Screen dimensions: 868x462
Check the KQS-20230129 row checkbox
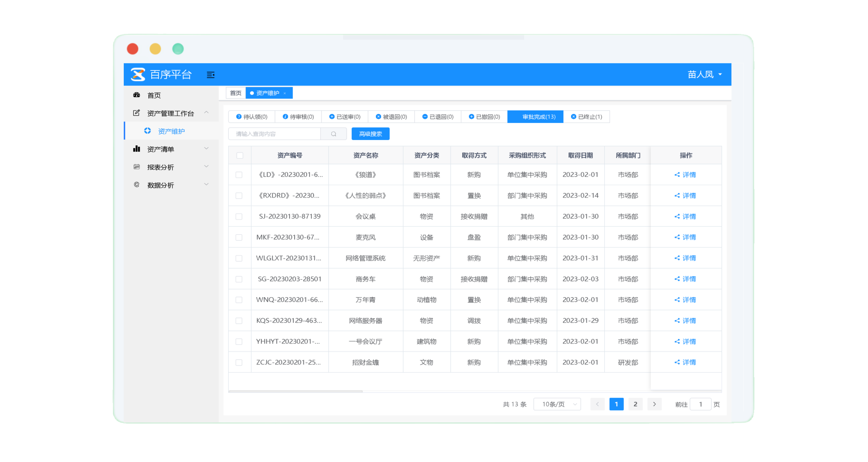coord(239,321)
